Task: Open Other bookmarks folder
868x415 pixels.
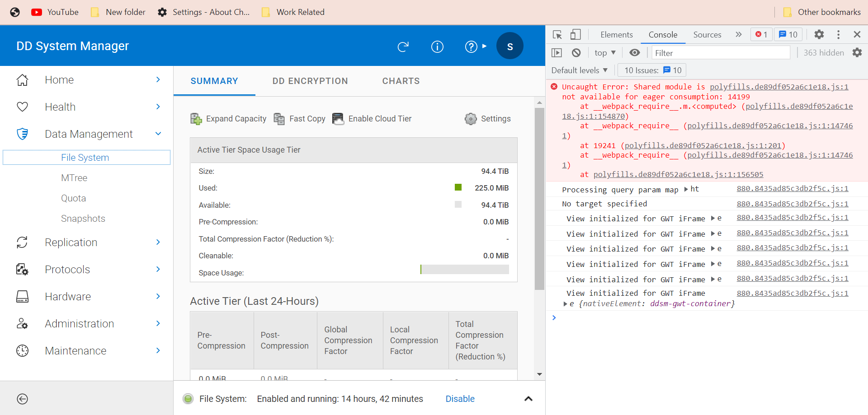Action: [822, 12]
